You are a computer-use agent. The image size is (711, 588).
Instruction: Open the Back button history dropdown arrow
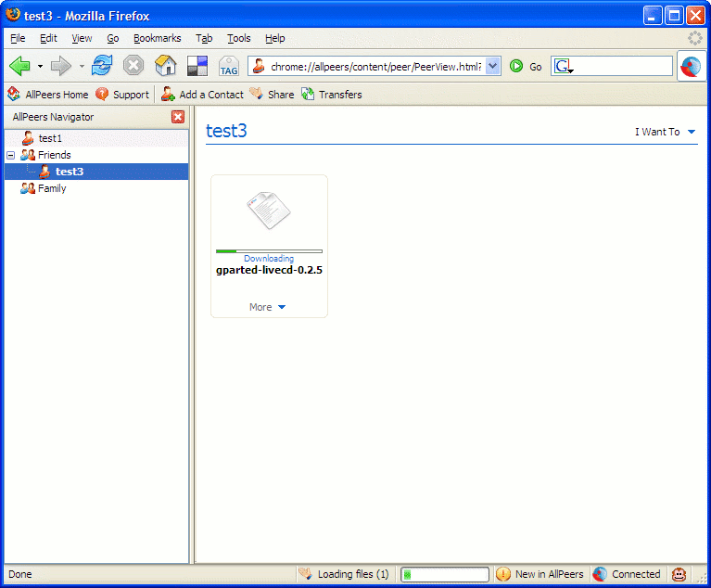point(40,66)
